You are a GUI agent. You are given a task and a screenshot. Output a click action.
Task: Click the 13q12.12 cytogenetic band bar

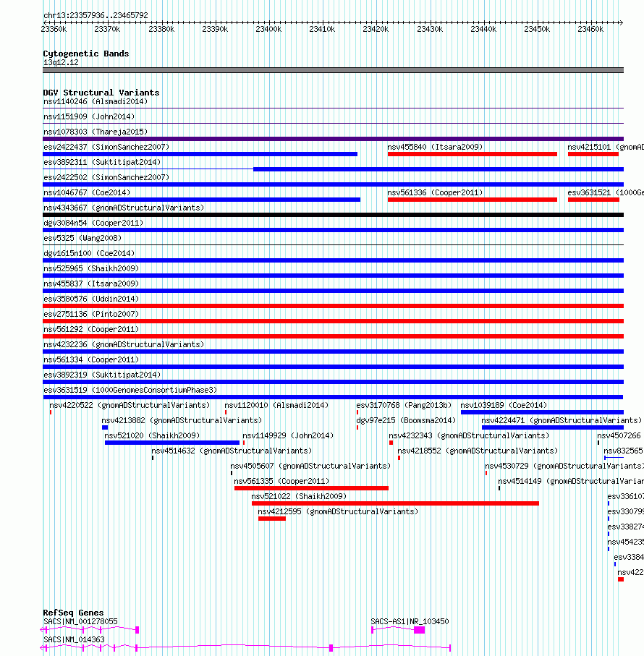tap(333, 70)
